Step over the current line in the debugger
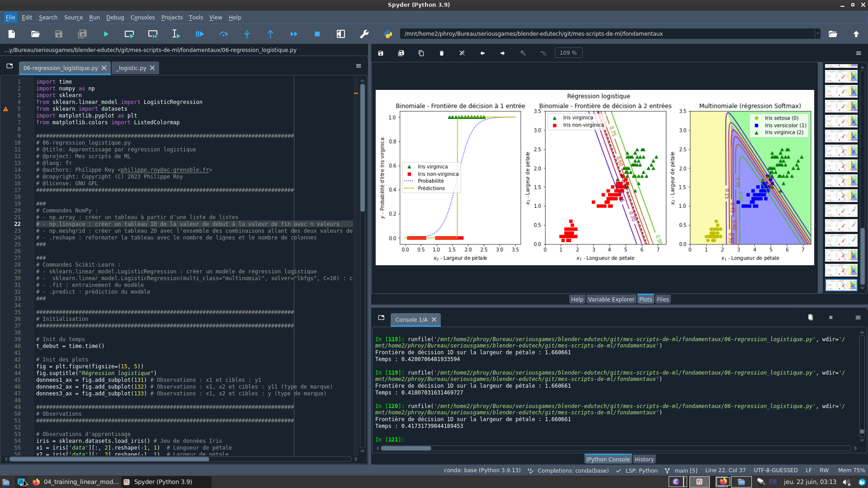The image size is (868, 488). pos(223,34)
